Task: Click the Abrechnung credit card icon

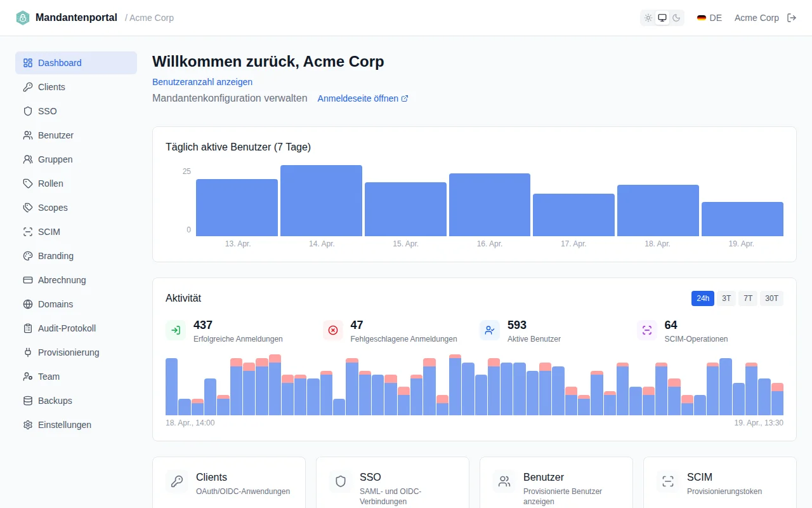Action: click(28, 280)
